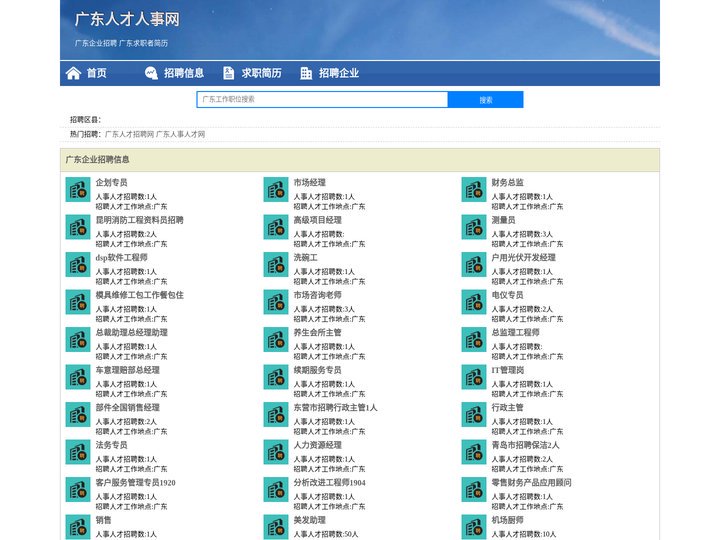Click the job icon next to 市场咨询老师

(276, 302)
